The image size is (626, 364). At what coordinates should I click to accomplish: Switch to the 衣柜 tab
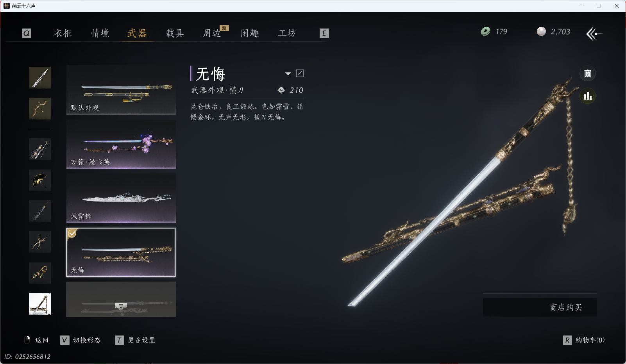(x=63, y=33)
